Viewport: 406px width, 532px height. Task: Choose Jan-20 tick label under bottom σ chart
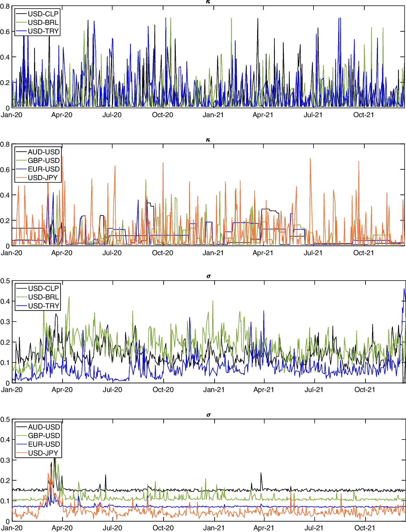click(12, 528)
